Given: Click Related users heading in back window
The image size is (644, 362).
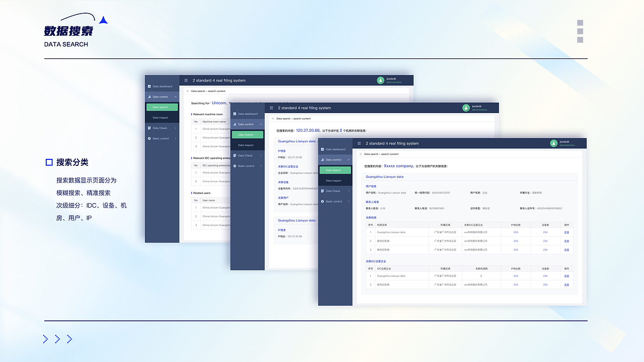Looking at the screenshot, I should [x=202, y=193].
